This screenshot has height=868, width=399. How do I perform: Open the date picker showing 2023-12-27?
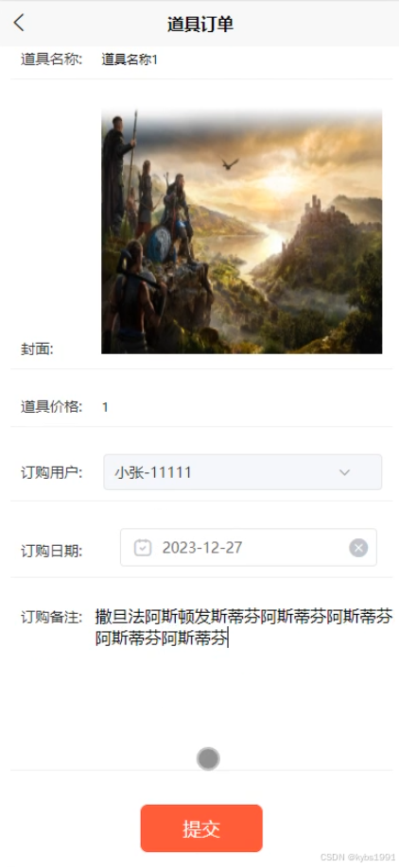tap(249, 548)
